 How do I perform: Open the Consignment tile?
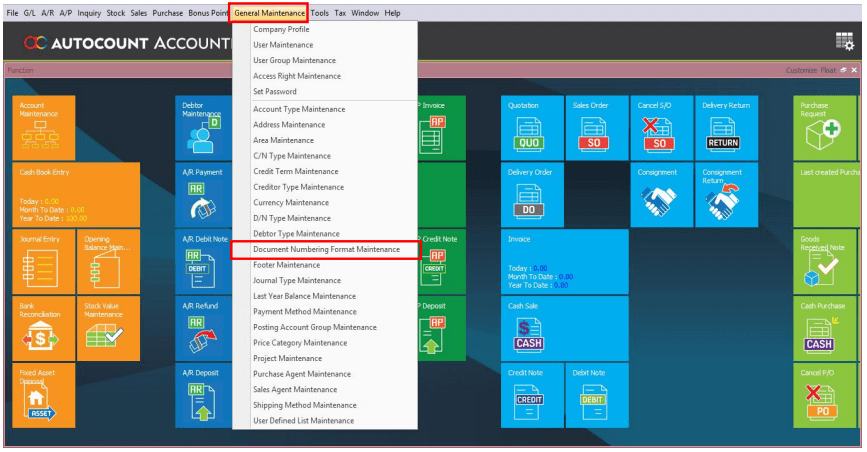click(661, 195)
